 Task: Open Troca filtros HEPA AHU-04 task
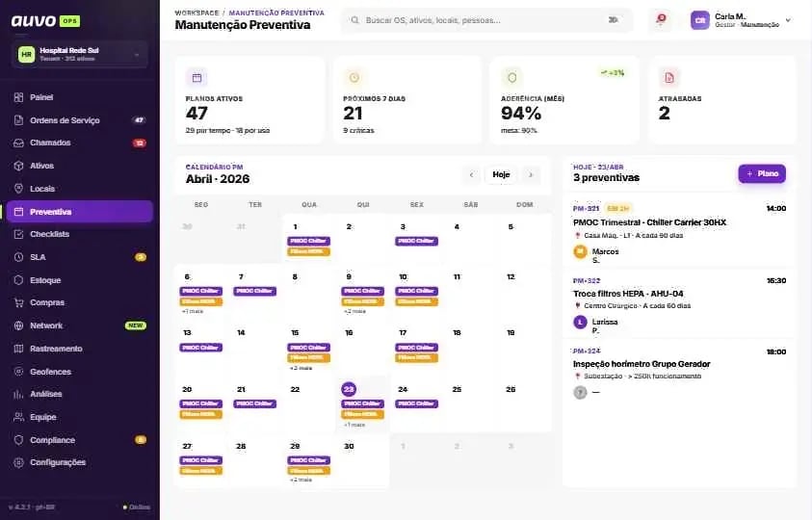pyautogui.click(x=679, y=304)
